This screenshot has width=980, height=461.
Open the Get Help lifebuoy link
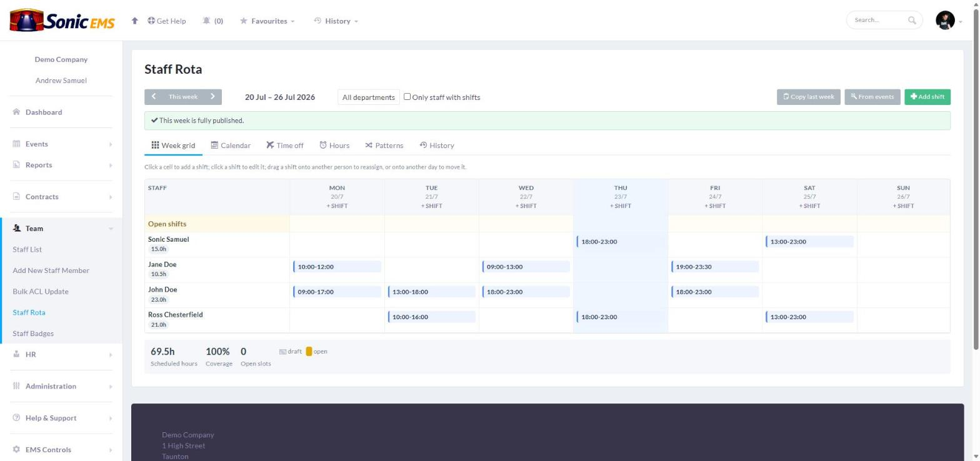[167, 21]
